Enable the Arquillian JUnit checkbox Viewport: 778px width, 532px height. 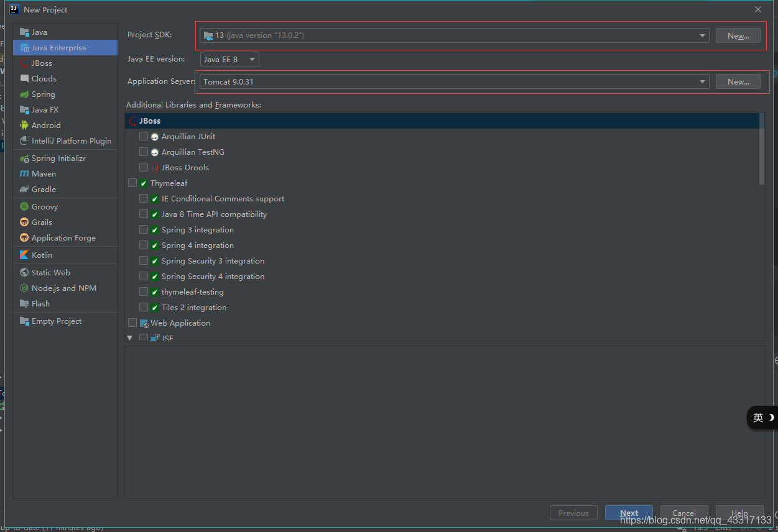coord(144,136)
